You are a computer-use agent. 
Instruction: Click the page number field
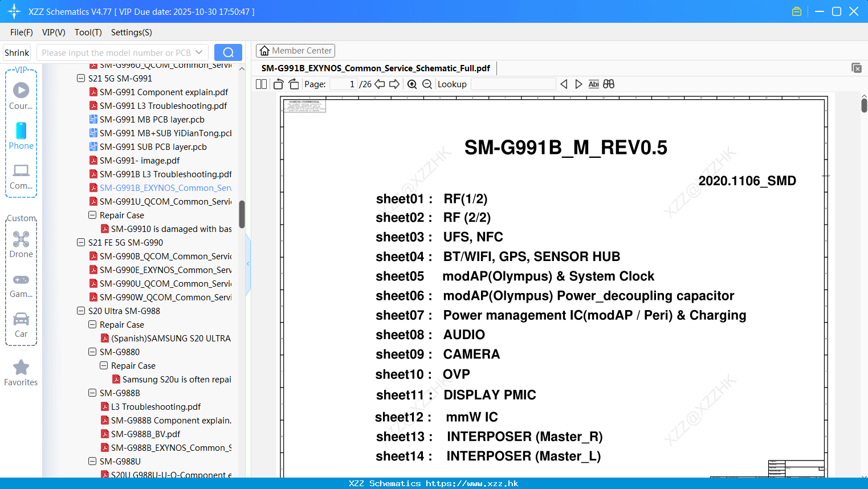343,84
